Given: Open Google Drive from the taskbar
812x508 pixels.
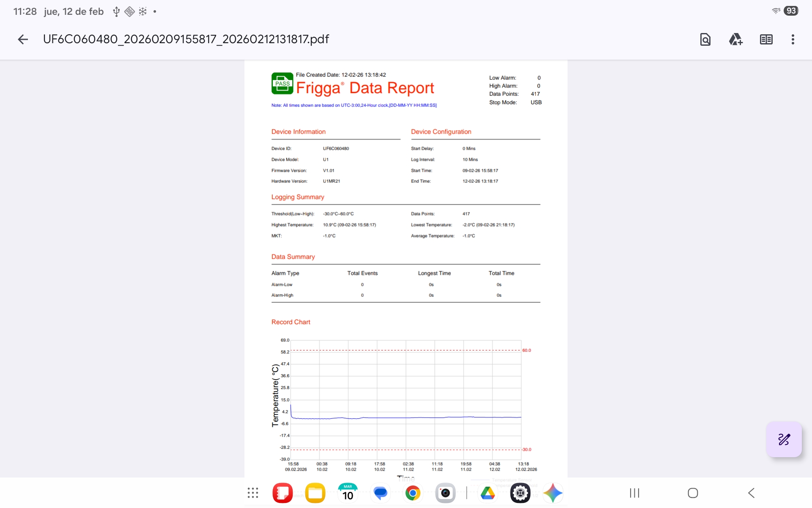Looking at the screenshot, I should pos(488,493).
